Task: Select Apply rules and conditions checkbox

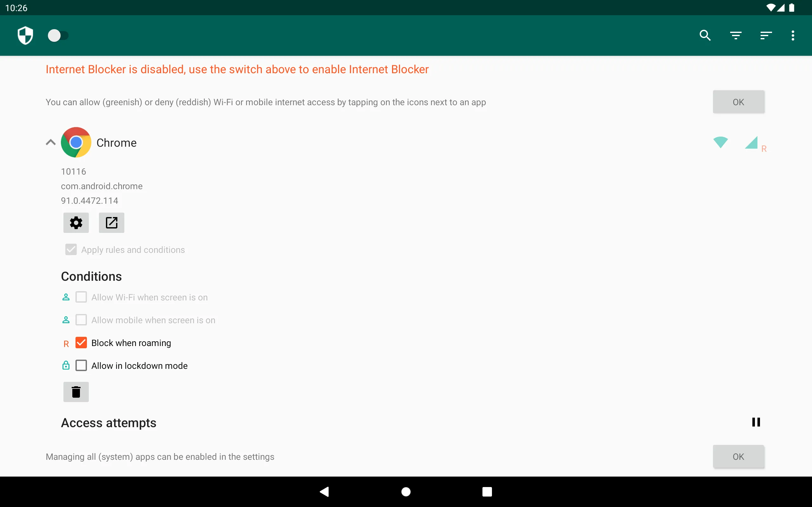Action: point(70,249)
